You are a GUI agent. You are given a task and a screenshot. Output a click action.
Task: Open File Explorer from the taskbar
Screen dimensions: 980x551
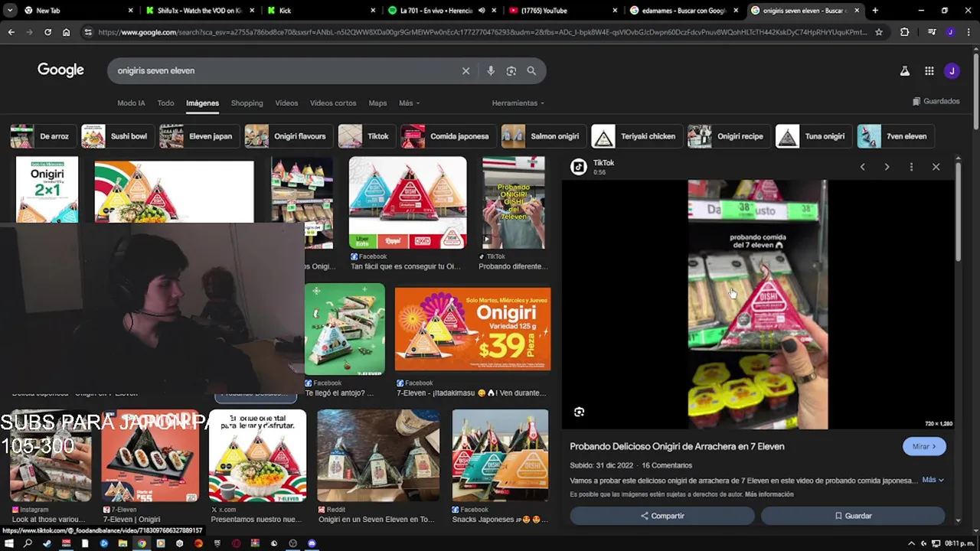[122, 543]
